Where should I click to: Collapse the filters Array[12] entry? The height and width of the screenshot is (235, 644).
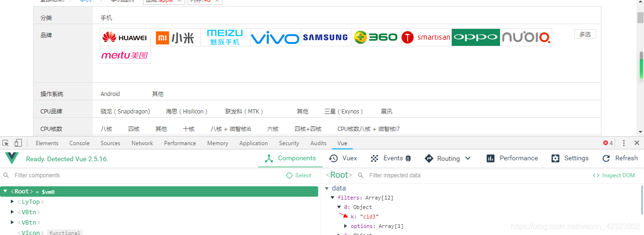click(333, 198)
